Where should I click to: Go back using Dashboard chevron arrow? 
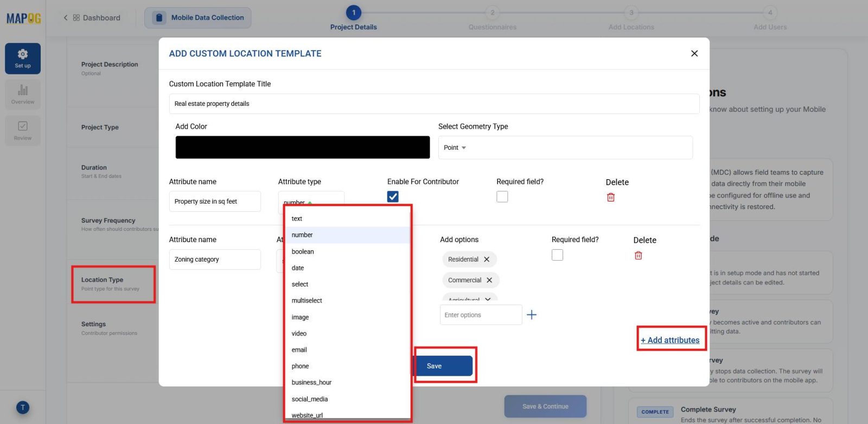pos(66,18)
